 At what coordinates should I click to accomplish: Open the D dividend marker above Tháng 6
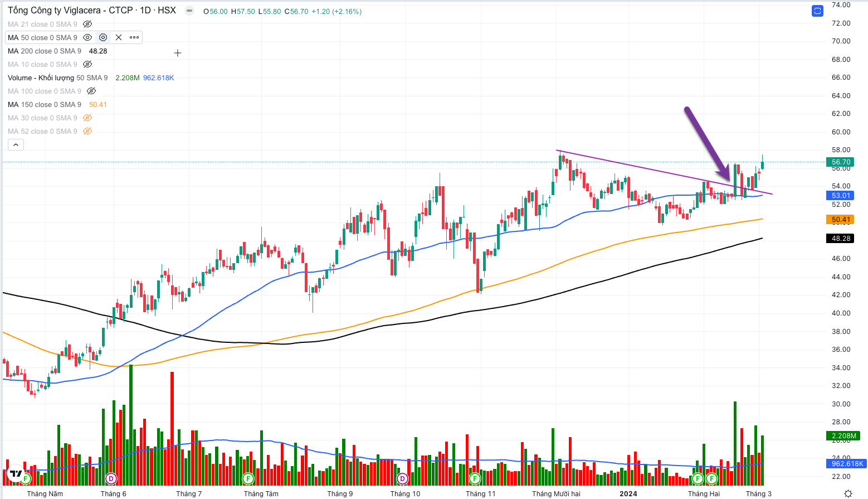pyautogui.click(x=111, y=478)
